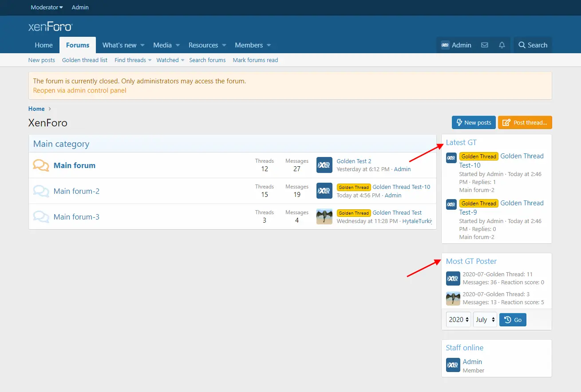This screenshot has height=392, width=581.
Task: Open Admin account menu in navigation
Action: (x=456, y=45)
